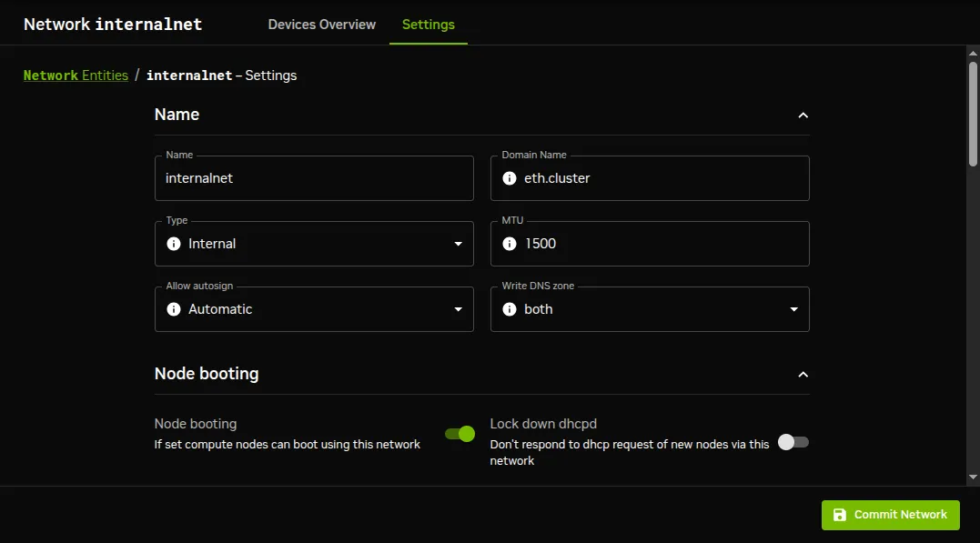
Task: Select the Settings tab
Action: tap(429, 25)
